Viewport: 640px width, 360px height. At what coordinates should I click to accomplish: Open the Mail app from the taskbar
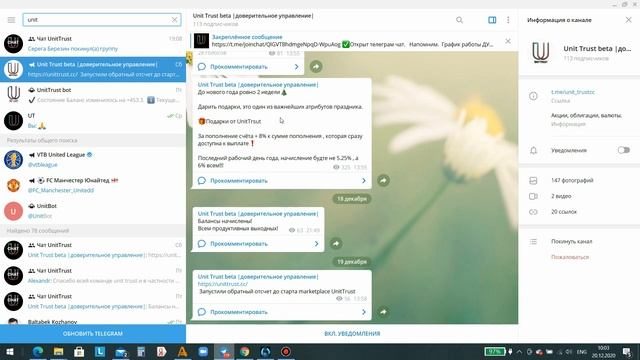(121, 352)
